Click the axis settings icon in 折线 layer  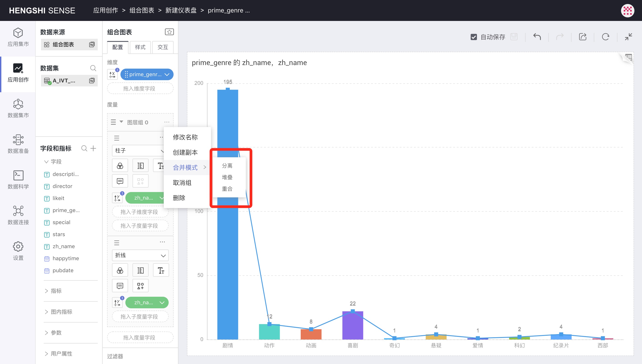[x=140, y=270]
